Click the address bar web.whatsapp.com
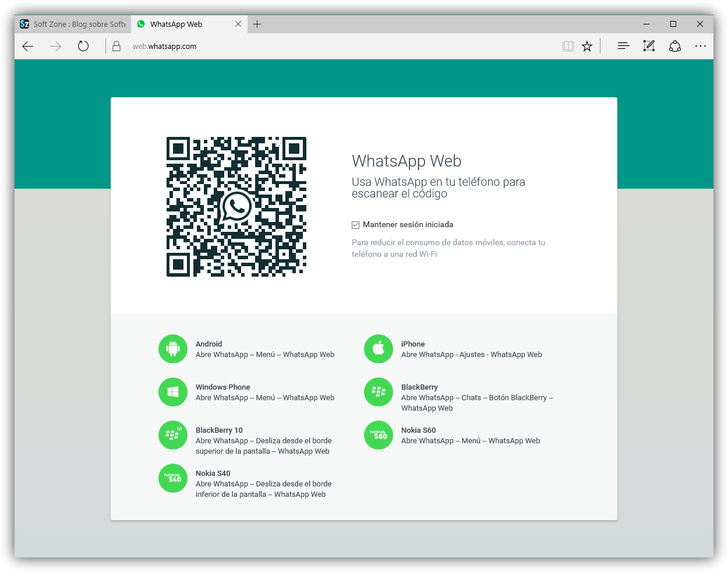728x572 pixels. (x=164, y=46)
